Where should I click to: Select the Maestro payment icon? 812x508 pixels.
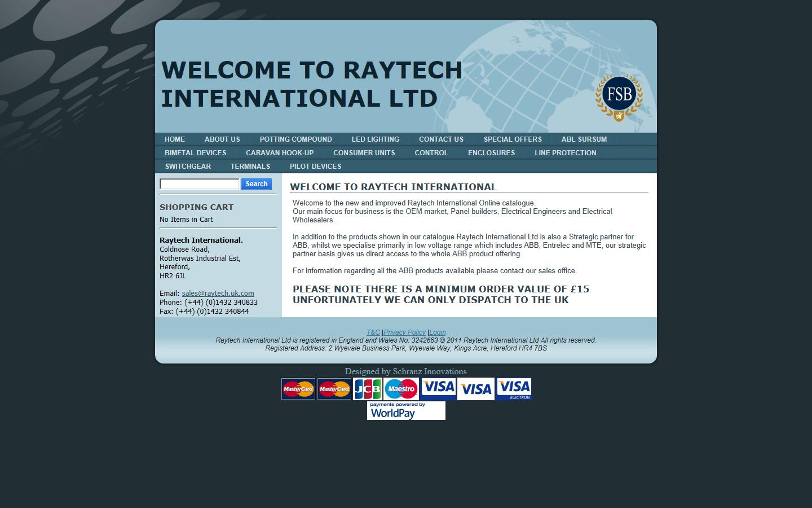[x=400, y=388]
